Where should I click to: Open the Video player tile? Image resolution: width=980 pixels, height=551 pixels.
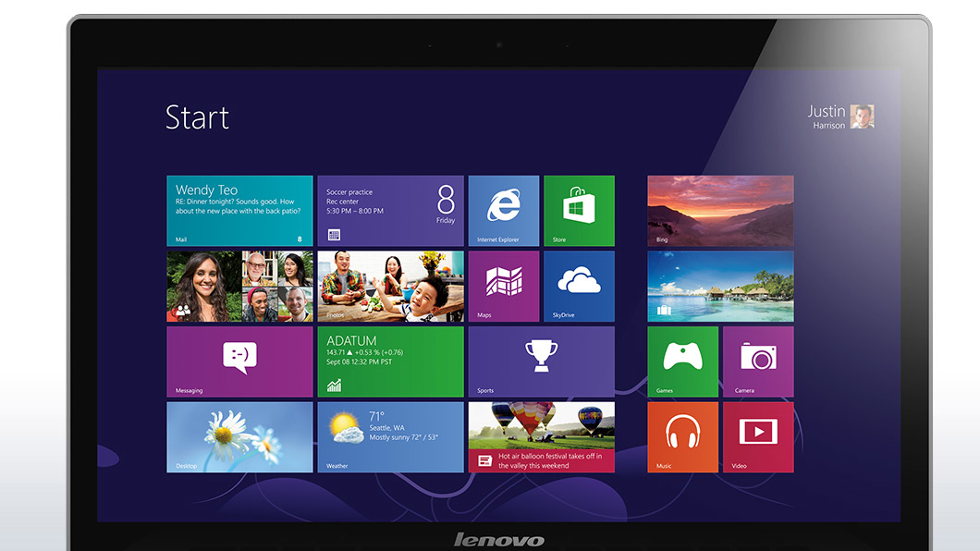[x=758, y=437]
